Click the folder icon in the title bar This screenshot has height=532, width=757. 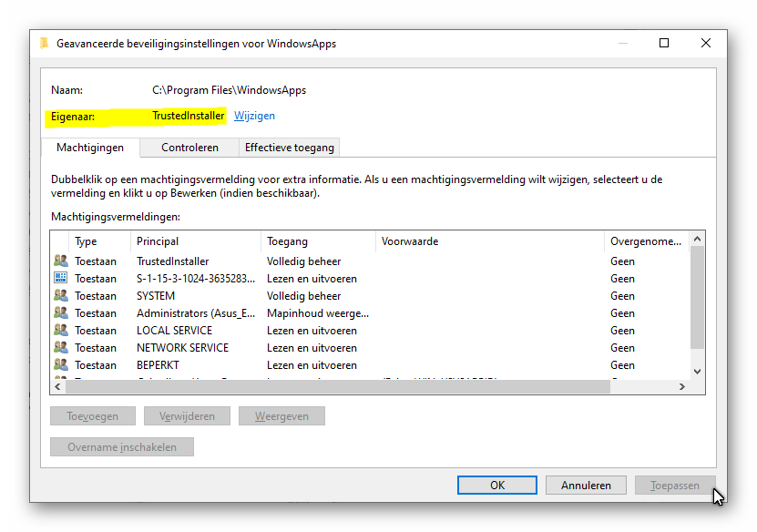click(x=45, y=44)
